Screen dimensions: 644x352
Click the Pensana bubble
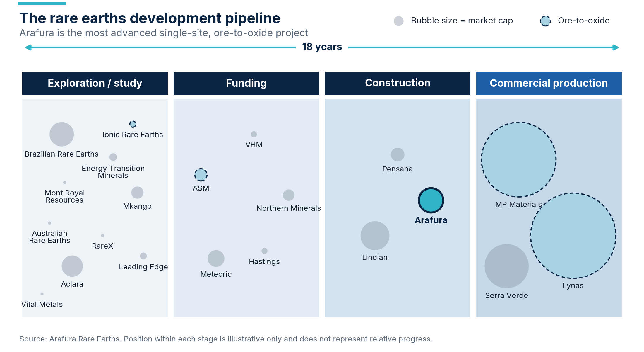pos(398,154)
